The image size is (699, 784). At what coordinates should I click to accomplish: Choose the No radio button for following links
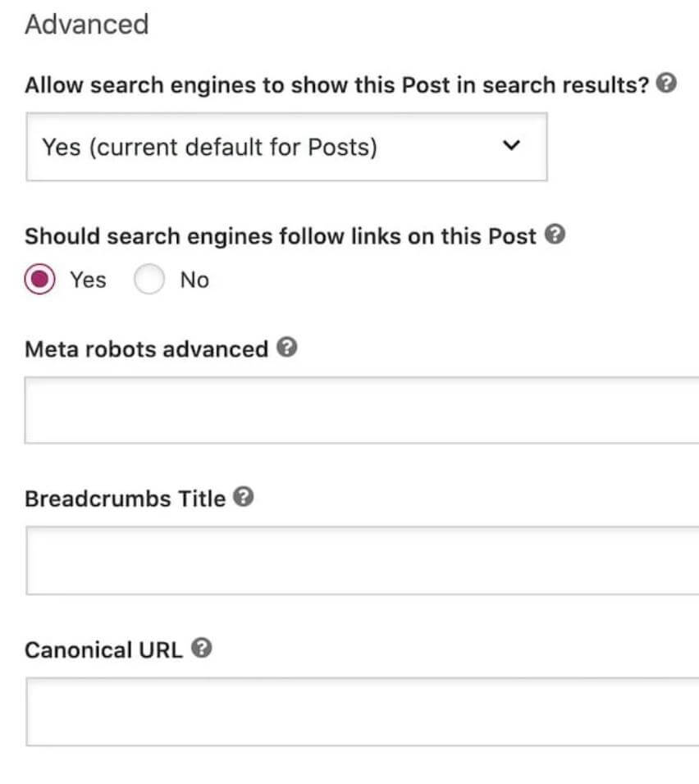click(149, 280)
